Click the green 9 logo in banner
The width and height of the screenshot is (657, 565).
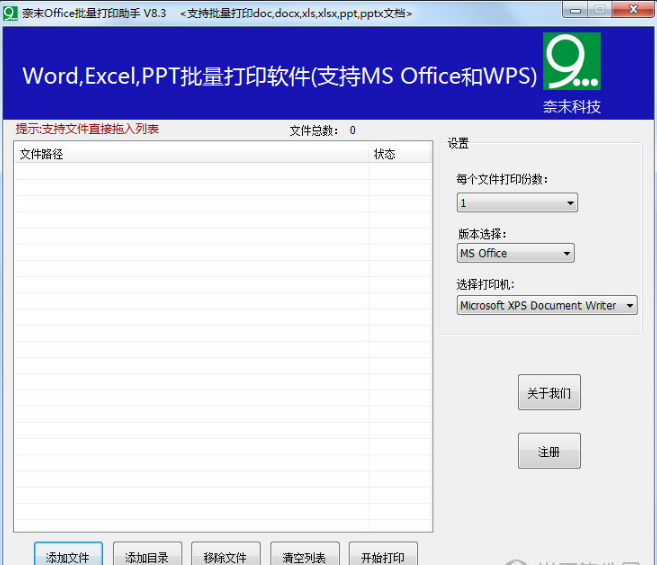pyautogui.click(x=572, y=61)
